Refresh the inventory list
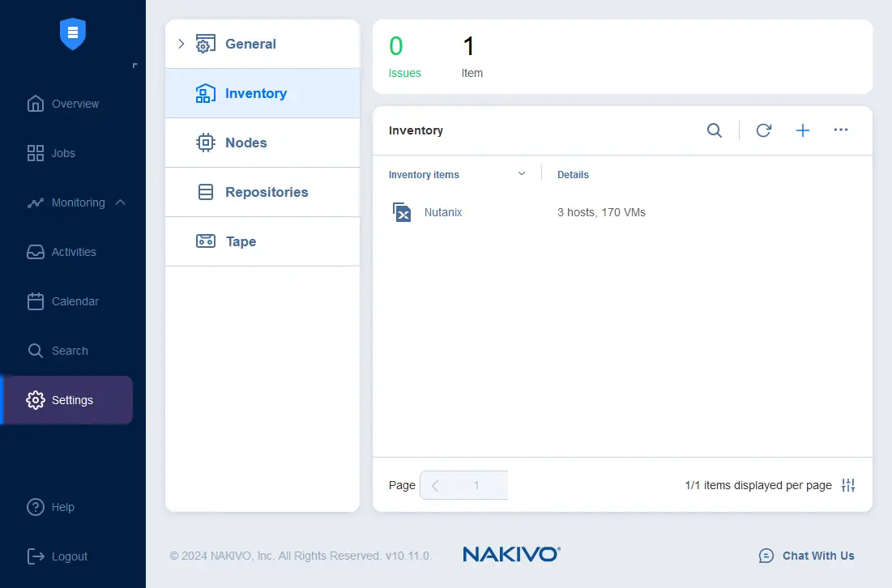This screenshot has height=588, width=892. click(763, 130)
